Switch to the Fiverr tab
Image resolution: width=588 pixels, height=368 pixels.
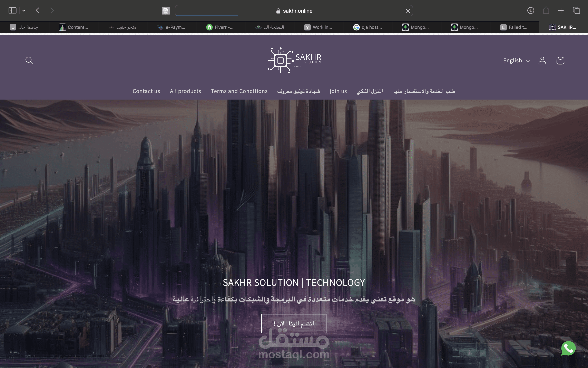click(220, 27)
